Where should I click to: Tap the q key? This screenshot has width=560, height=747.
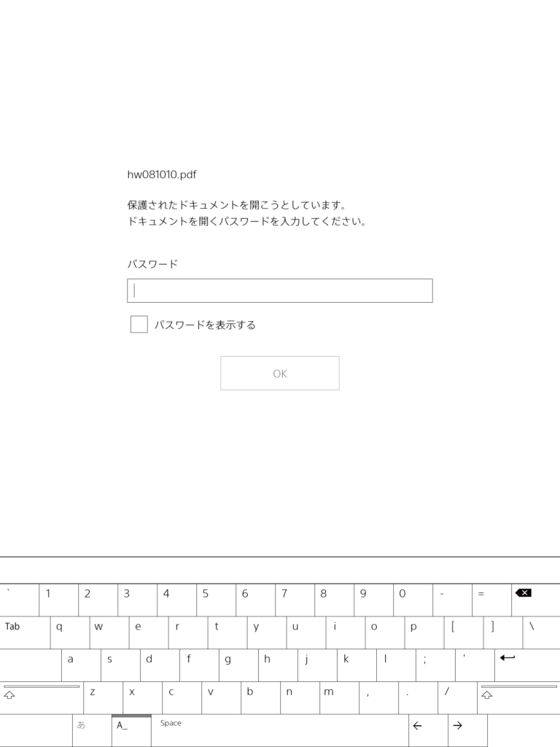pyautogui.click(x=70, y=632)
